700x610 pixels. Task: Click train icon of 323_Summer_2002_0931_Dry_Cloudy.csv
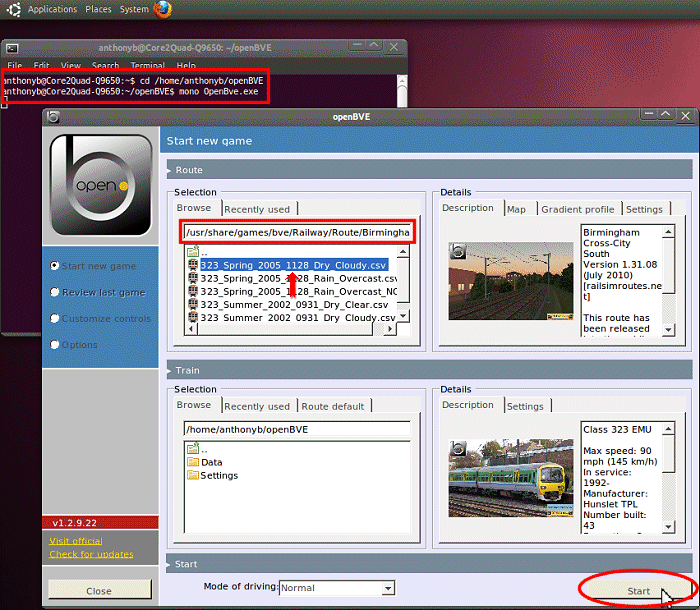coord(193,318)
